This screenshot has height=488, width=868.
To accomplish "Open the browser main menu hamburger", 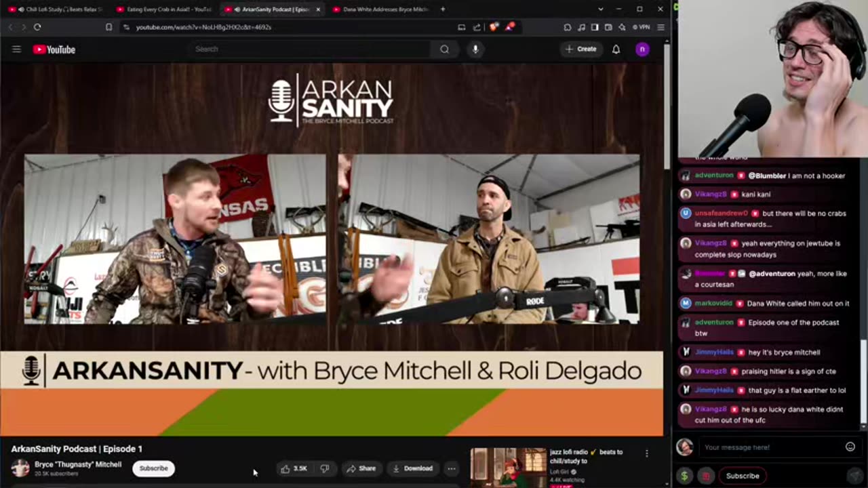I will [660, 27].
